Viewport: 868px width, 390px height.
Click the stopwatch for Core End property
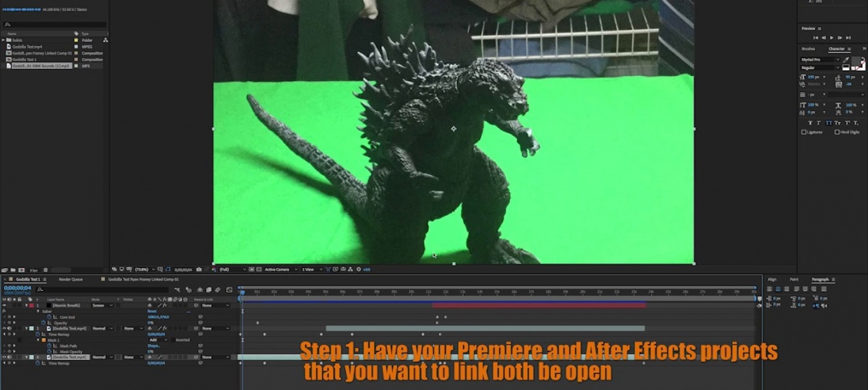(x=49, y=316)
